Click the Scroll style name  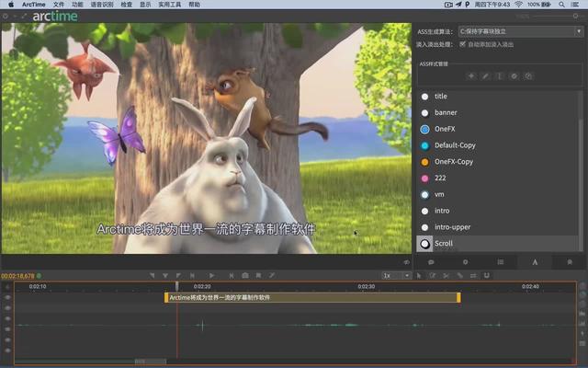444,243
